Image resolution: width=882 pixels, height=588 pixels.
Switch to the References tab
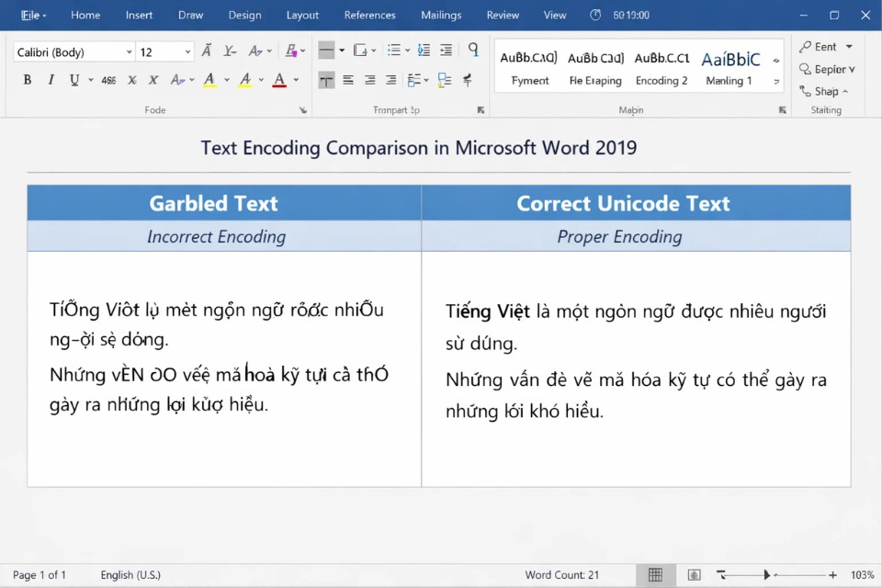(369, 15)
